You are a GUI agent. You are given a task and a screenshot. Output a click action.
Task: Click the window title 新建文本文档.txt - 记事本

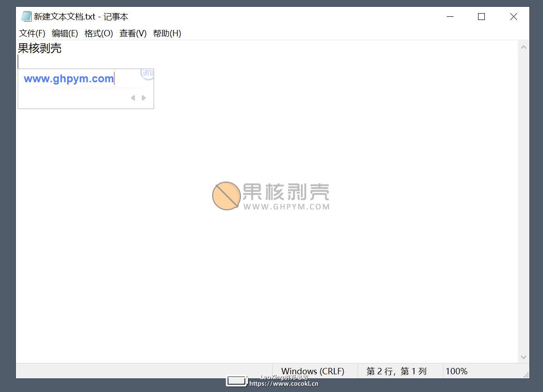81,17
